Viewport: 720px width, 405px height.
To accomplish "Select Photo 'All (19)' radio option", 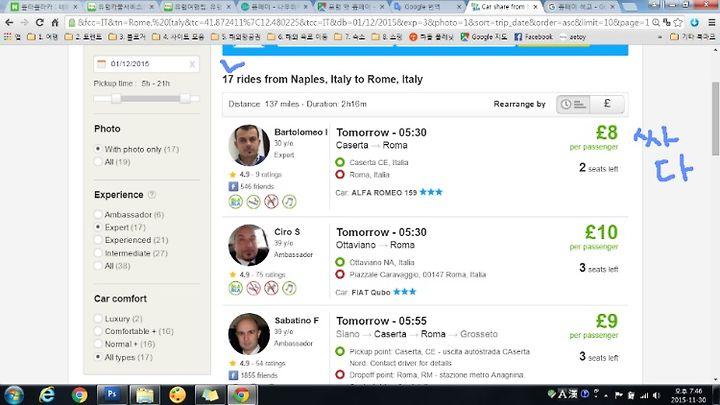I will (x=98, y=162).
